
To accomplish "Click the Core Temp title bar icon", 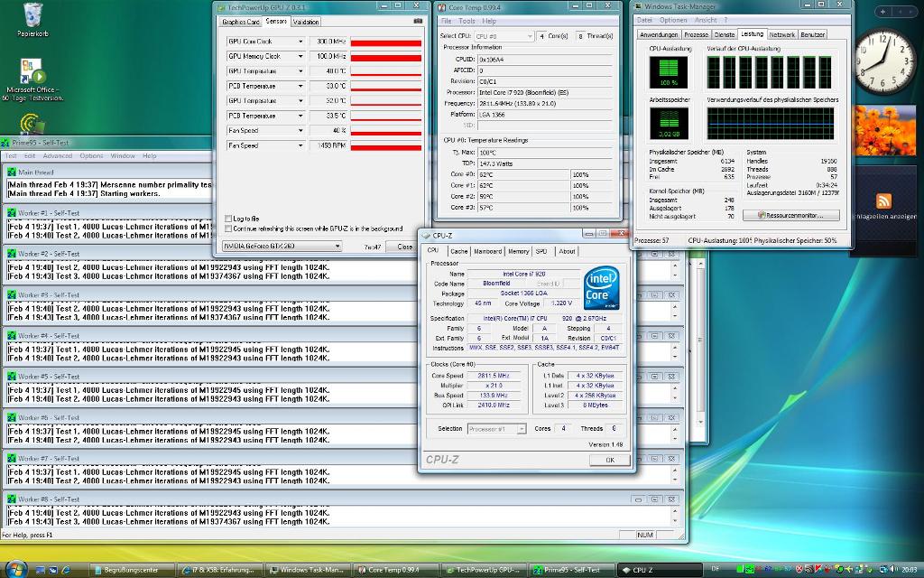I will click(x=441, y=7).
